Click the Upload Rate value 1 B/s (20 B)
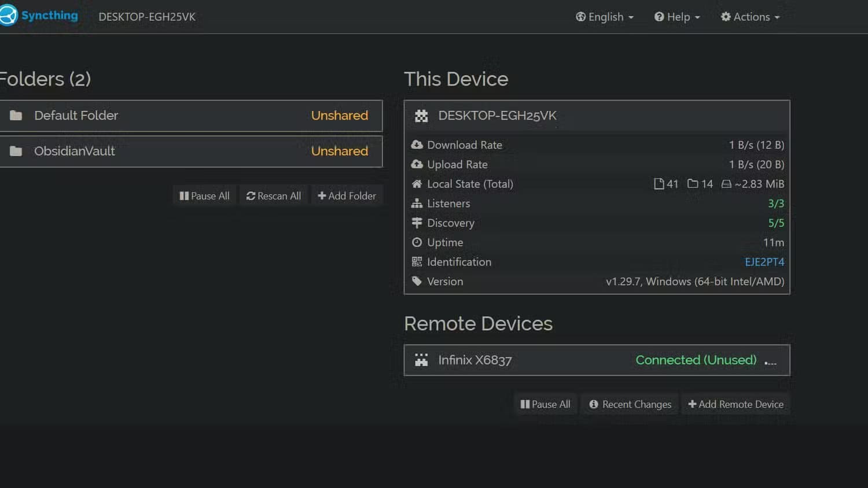The width and height of the screenshot is (868, 488). (x=756, y=165)
